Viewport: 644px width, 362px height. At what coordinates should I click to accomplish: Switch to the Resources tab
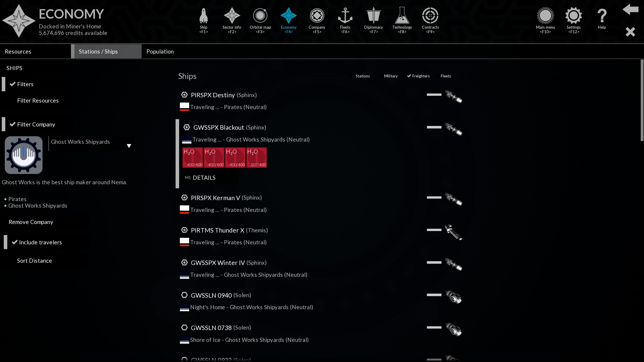pyautogui.click(x=18, y=52)
